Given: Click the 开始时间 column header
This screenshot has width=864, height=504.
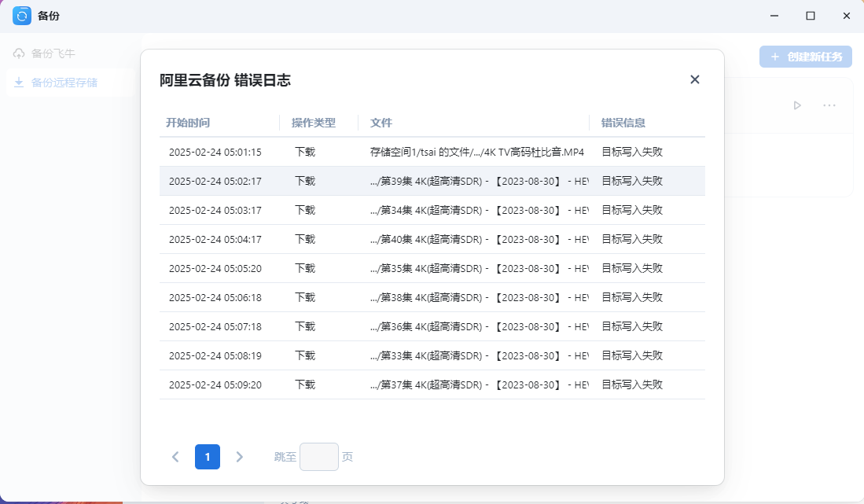Looking at the screenshot, I should pyautogui.click(x=188, y=123).
